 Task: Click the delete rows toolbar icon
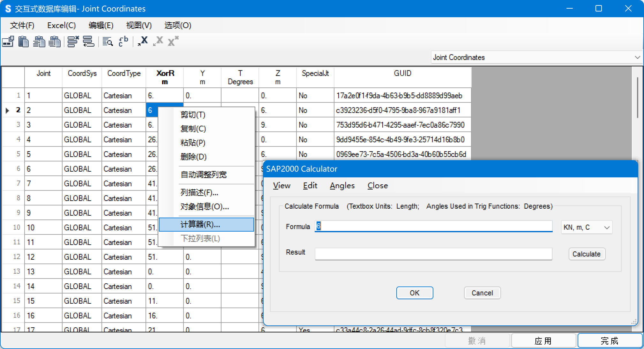73,42
